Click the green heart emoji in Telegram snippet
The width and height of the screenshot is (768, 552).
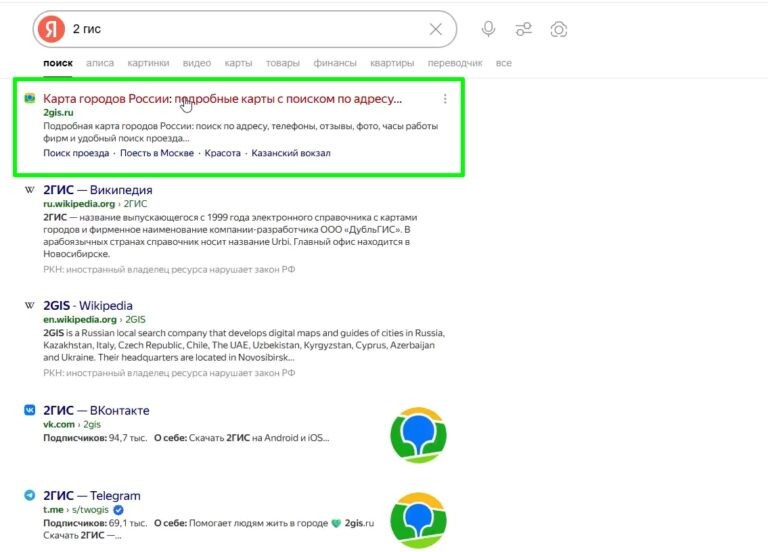pyautogui.click(x=336, y=523)
